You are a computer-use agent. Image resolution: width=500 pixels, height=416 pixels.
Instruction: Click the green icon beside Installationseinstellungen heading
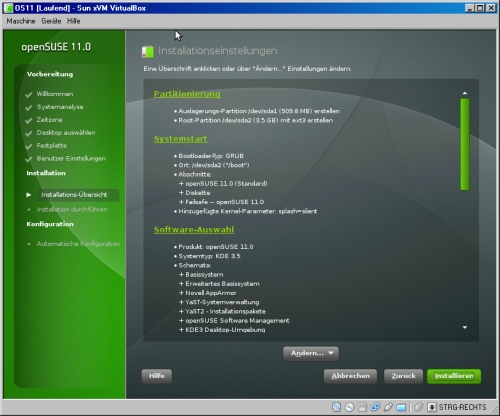tap(148, 52)
